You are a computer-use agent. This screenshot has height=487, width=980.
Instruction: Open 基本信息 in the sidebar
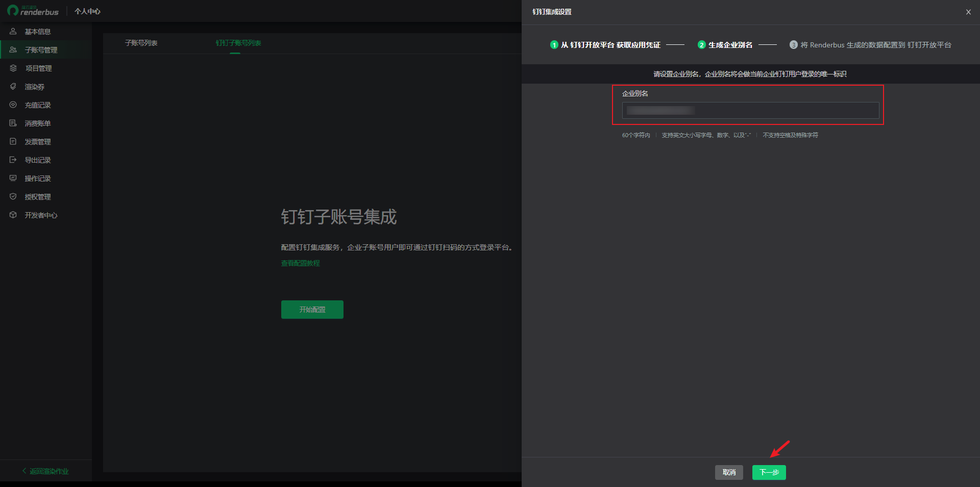coord(46,32)
